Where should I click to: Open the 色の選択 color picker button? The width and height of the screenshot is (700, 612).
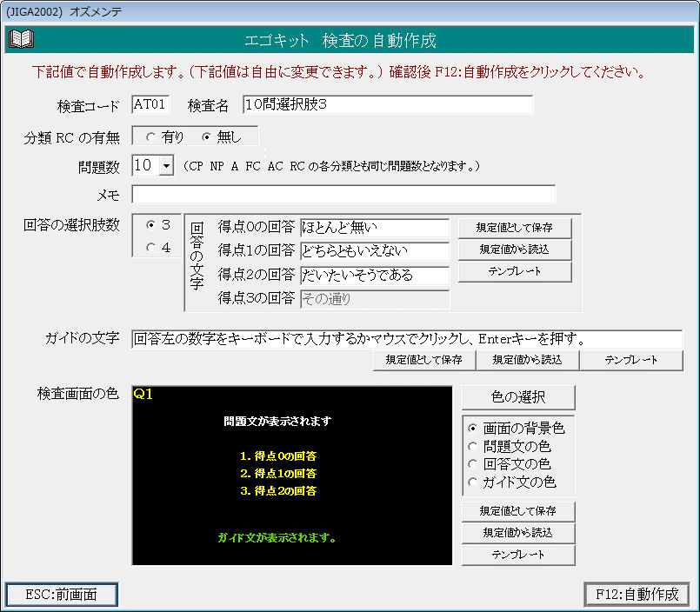pos(518,397)
